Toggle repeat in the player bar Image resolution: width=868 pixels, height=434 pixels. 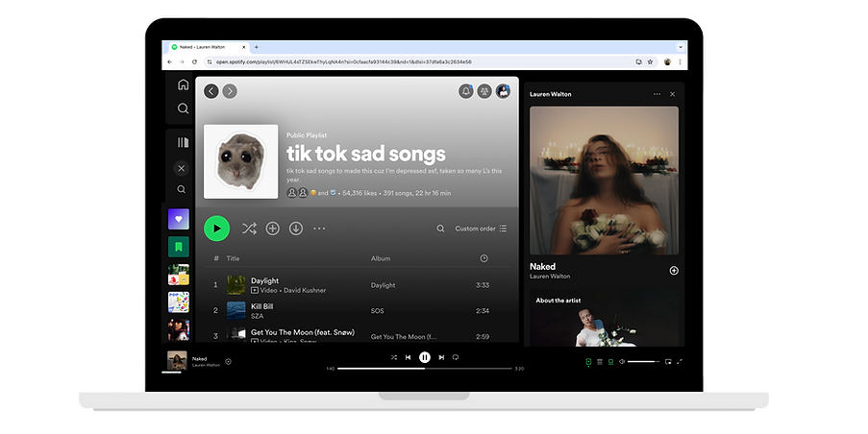pos(455,357)
